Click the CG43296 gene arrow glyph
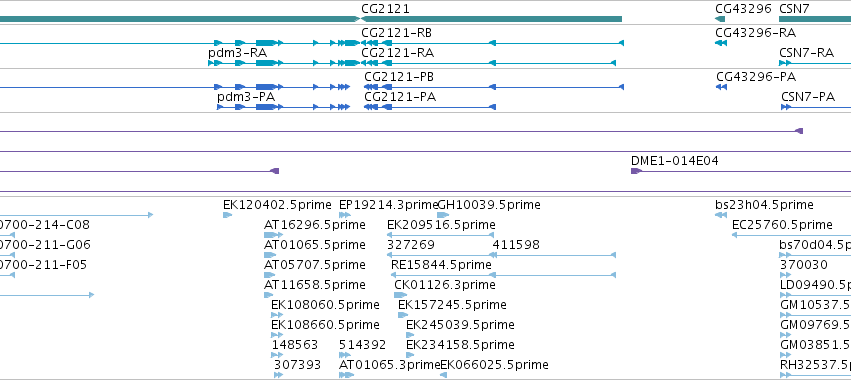This screenshot has width=851, height=380. [x=720, y=19]
